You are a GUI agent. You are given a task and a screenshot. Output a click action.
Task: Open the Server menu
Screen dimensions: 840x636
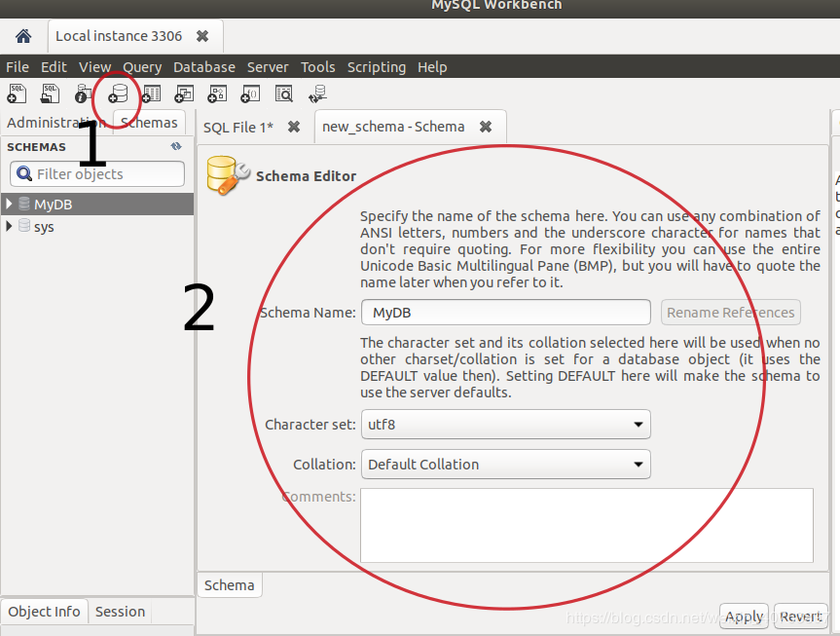pos(268,67)
